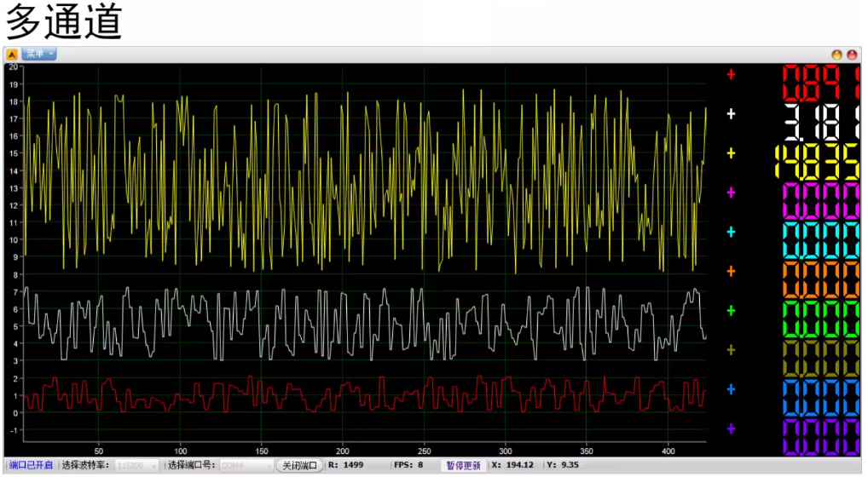Viewport: 868px width, 477px height.
Task: Open the 菜单 menu
Action: [39, 55]
